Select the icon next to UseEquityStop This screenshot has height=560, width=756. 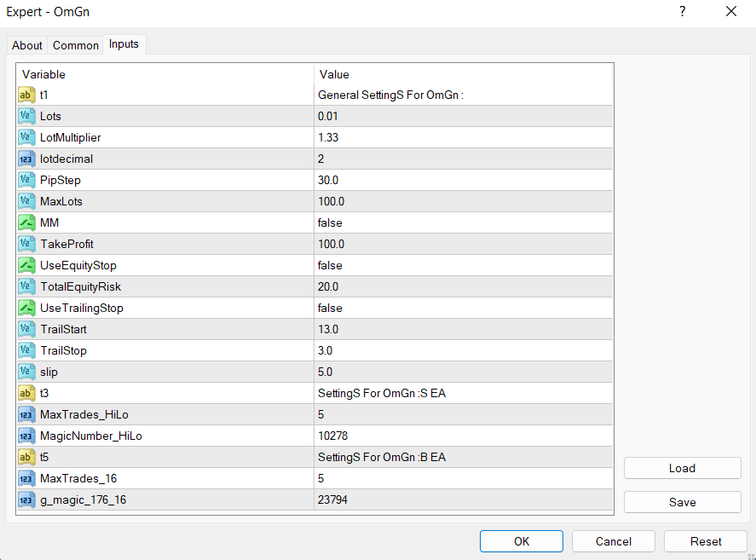tap(26, 266)
